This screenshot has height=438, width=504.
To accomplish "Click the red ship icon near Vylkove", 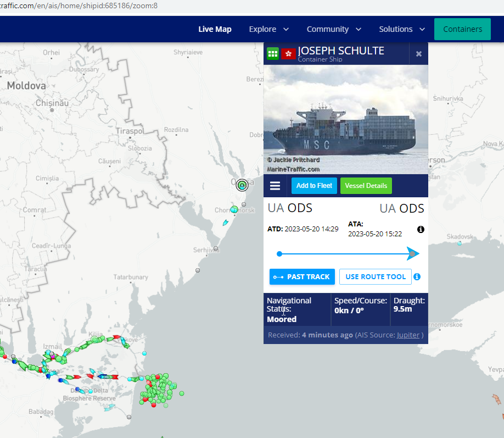I will coord(117,337).
